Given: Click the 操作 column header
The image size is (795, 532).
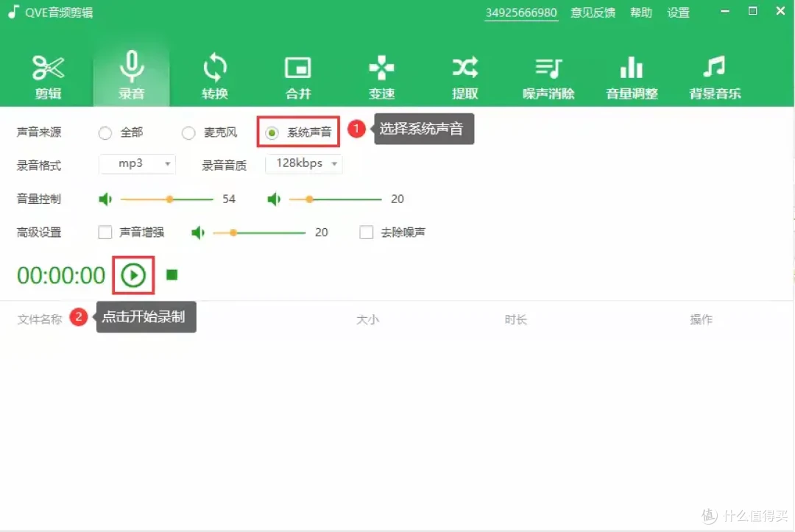Looking at the screenshot, I should tap(702, 319).
